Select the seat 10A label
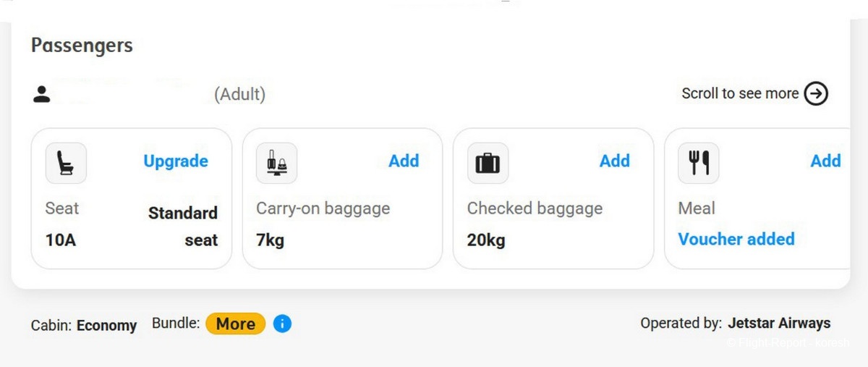 (x=61, y=240)
